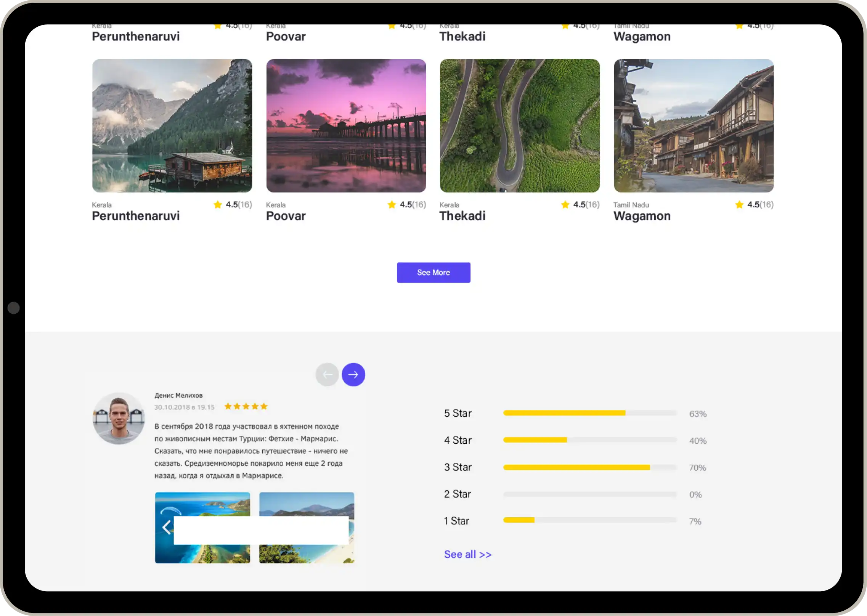Click the 4 Star label
This screenshot has width=867, height=616.
[x=458, y=440]
